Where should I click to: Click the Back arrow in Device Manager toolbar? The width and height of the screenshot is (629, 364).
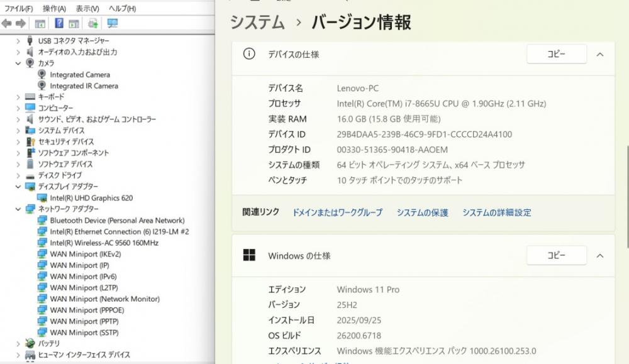[6, 24]
